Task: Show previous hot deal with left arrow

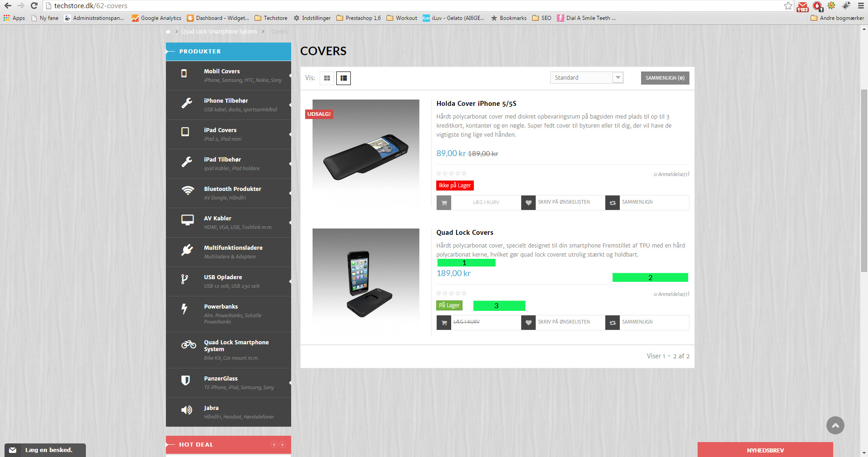Action: 274,445
